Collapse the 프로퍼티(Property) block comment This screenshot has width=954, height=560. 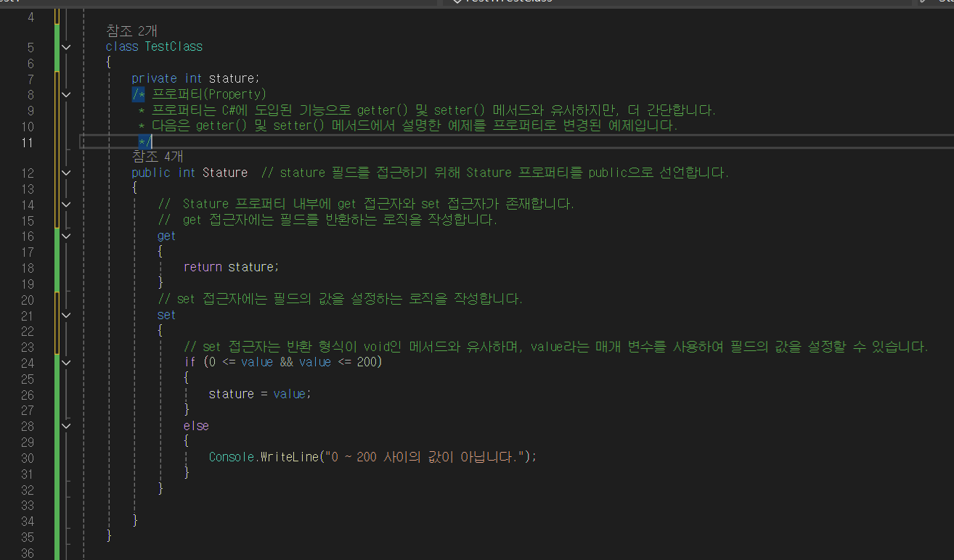tap(67, 94)
